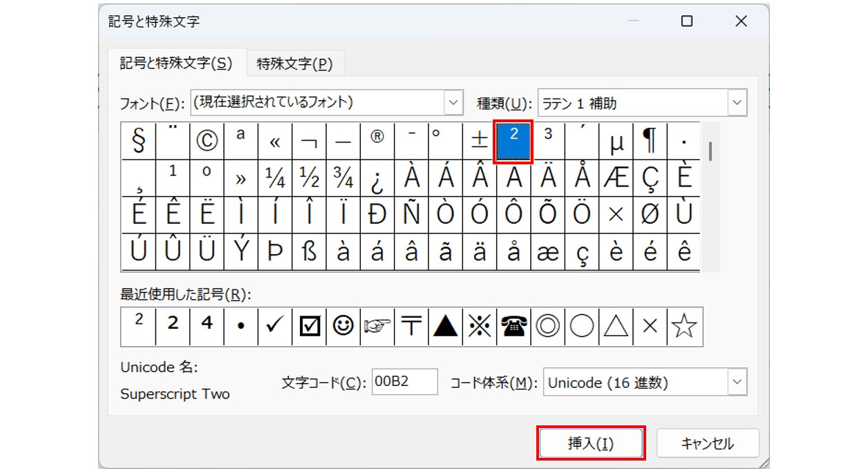This screenshot has width=868, height=473.
Task: Click the telephone symbol in recent symbols
Action: point(513,327)
